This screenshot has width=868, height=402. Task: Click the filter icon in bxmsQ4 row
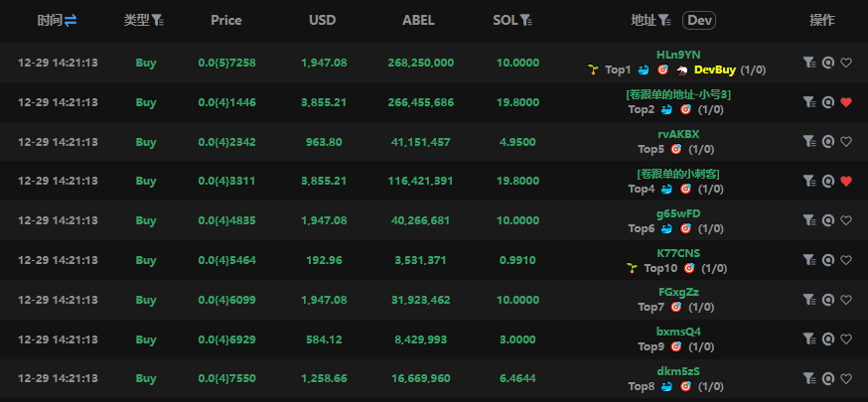tap(809, 338)
